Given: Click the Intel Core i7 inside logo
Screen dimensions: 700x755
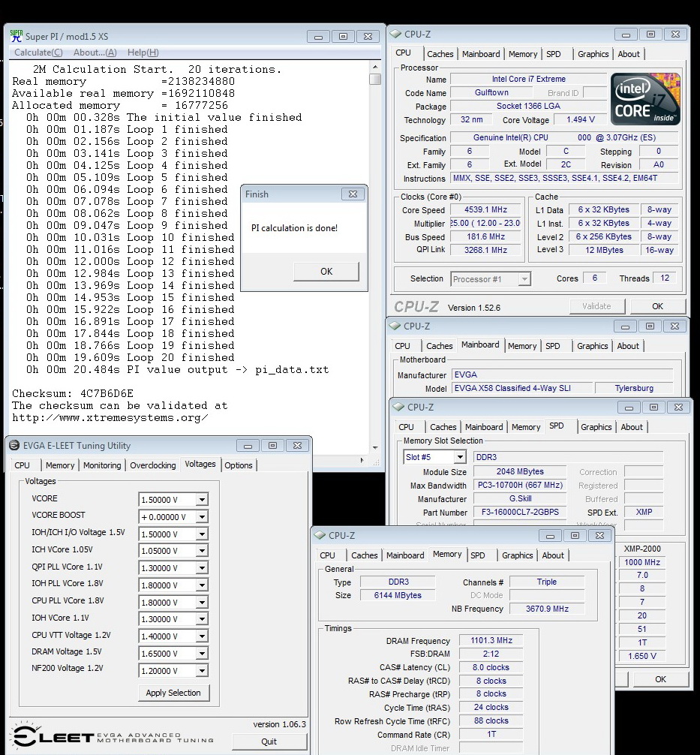Looking at the screenshot, I should (x=645, y=99).
